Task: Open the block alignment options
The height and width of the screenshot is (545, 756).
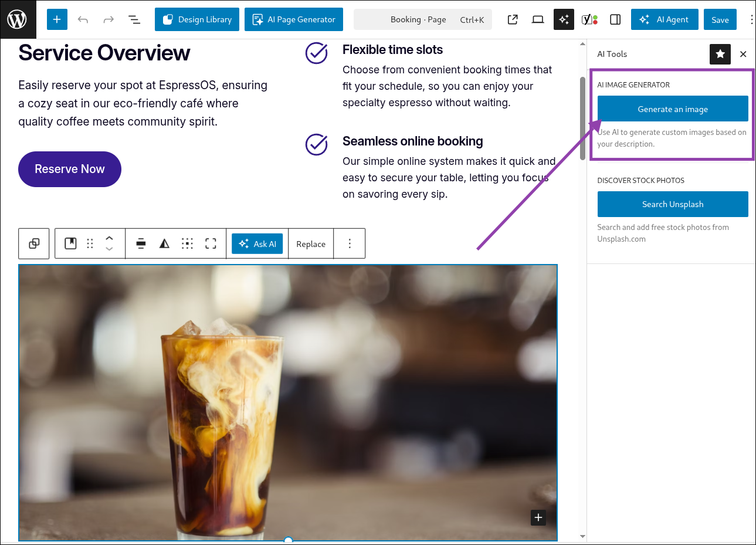Action: coord(141,243)
